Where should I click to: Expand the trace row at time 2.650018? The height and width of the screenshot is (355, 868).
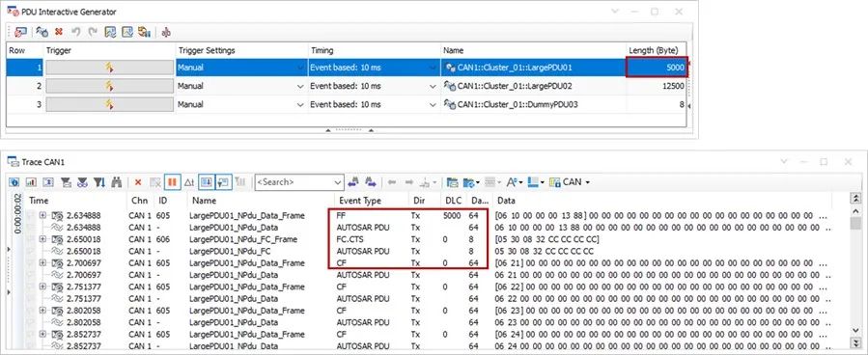pyautogui.click(x=42, y=239)
